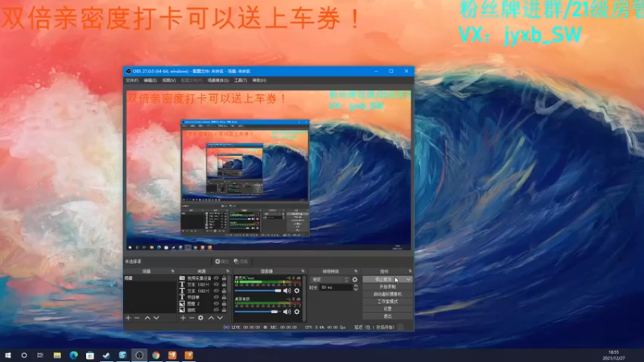644x362 pixels.
Task: Pop out the 混音器 dock panel
Action: (303, 271)
